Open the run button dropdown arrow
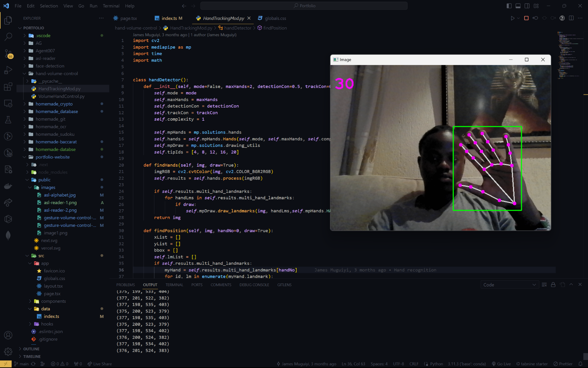 tap(518, 18)
